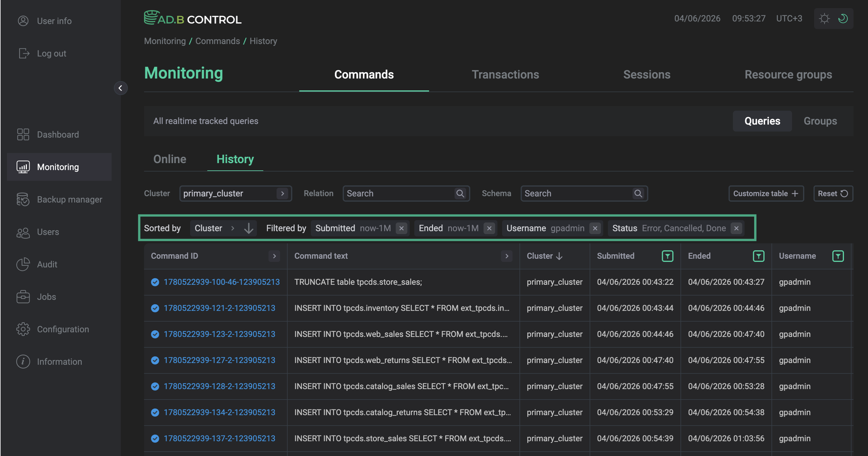Open the Dashboard section
Image resolution: width=868 pixels, height=456 pixels.
click(48, 134)
